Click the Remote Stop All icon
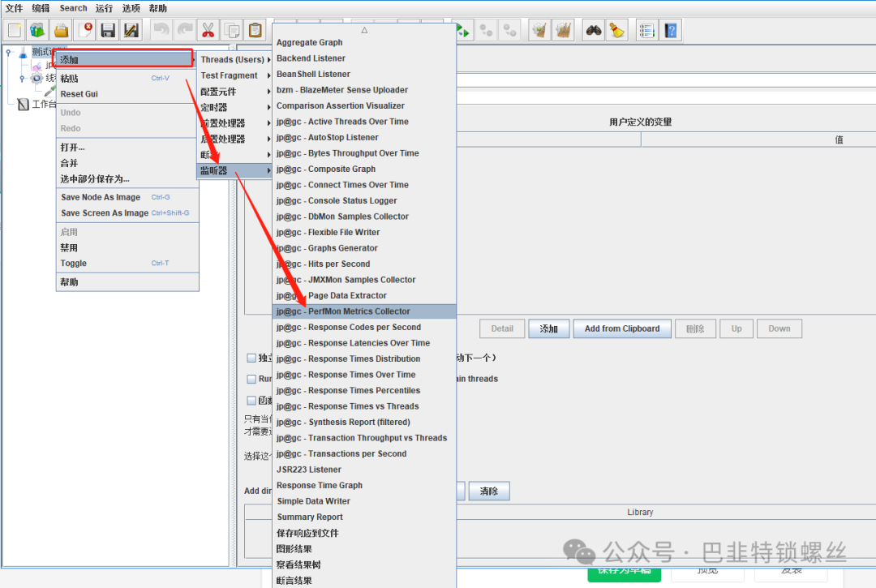Image resolution: width=876 pixels, height=588 pixels. pyautogui.click(x=487, y=30)
